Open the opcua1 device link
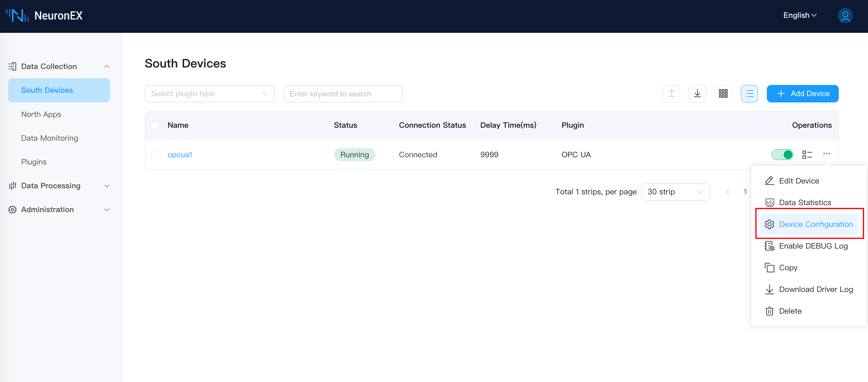 point(180,155)
